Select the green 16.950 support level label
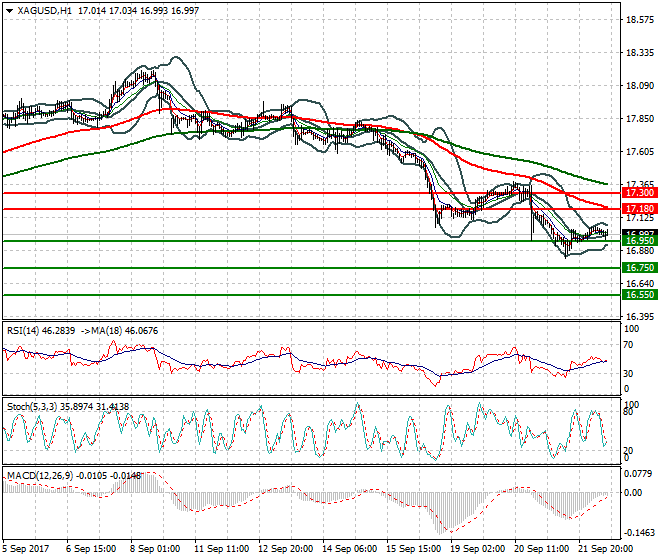Viewport: 660px width, 560px height. point(640,241)
